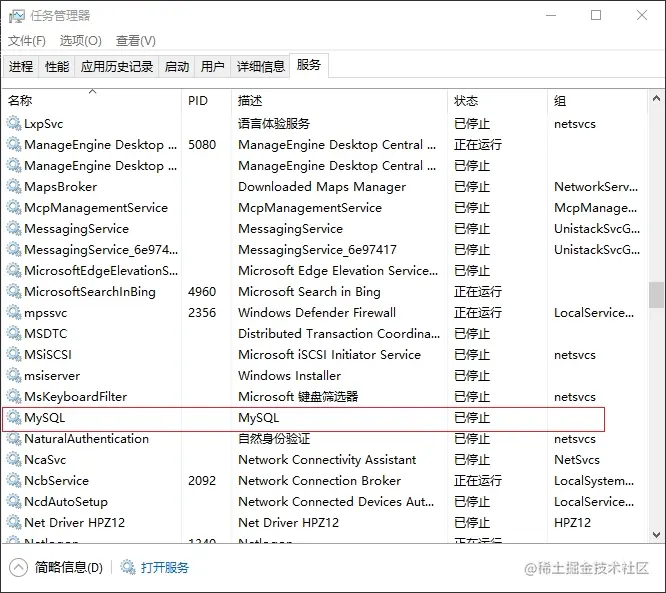Click the Downloaded Maps Manager description

(x=322, y=186)
